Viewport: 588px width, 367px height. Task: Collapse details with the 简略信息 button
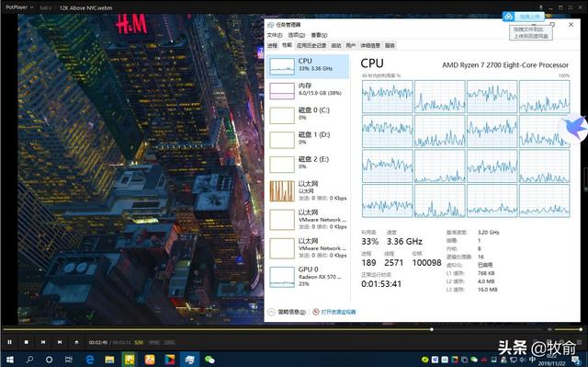[x=287, y=312]
